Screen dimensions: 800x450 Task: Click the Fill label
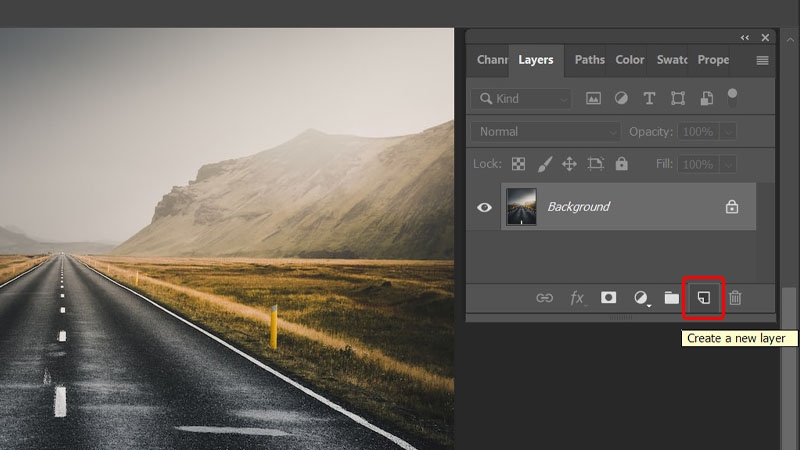[664, 164]
